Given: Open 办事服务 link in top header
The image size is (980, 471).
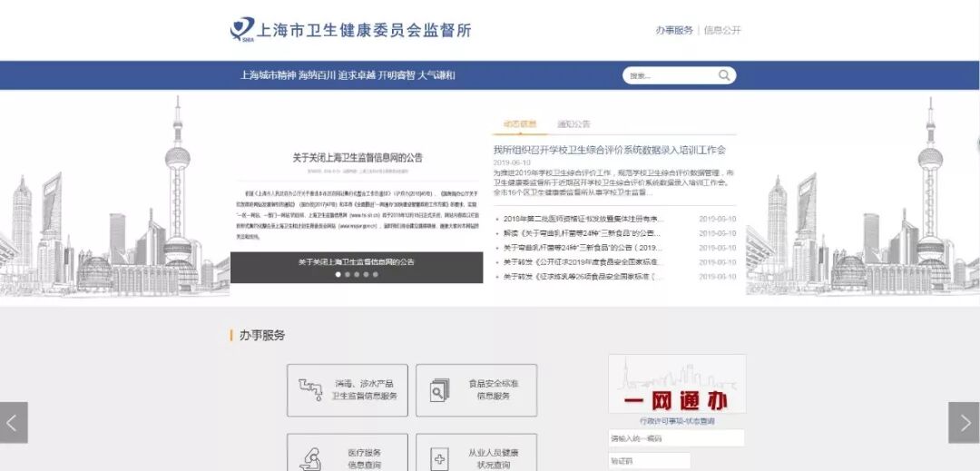Looking at the screenshot, I should click(673, 30).
